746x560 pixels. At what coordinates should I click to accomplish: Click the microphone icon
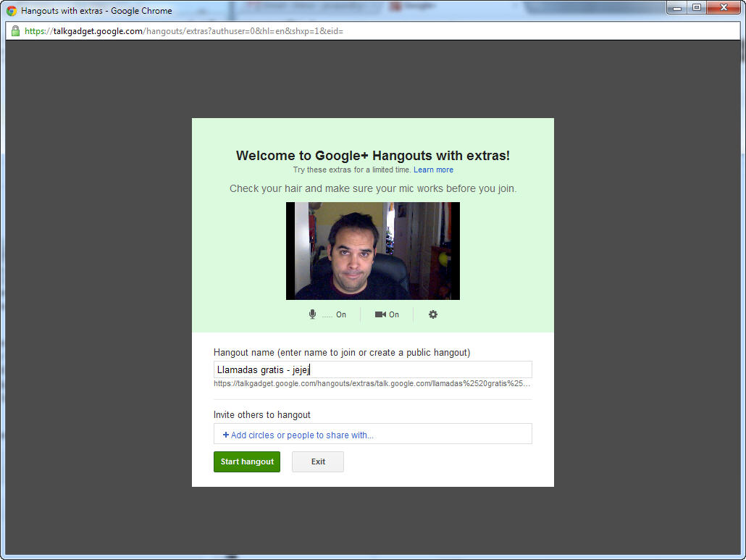coord(312,314)
